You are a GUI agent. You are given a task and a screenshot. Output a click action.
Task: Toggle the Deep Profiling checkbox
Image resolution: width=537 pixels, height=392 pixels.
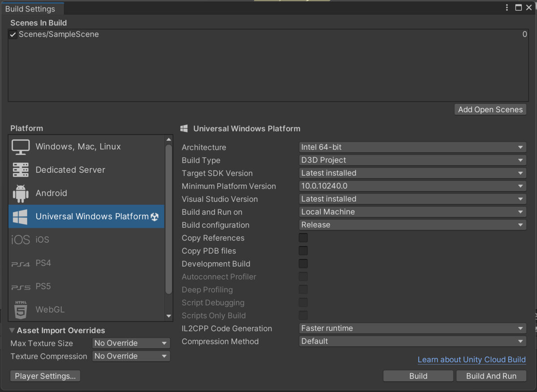click(303, 290)
